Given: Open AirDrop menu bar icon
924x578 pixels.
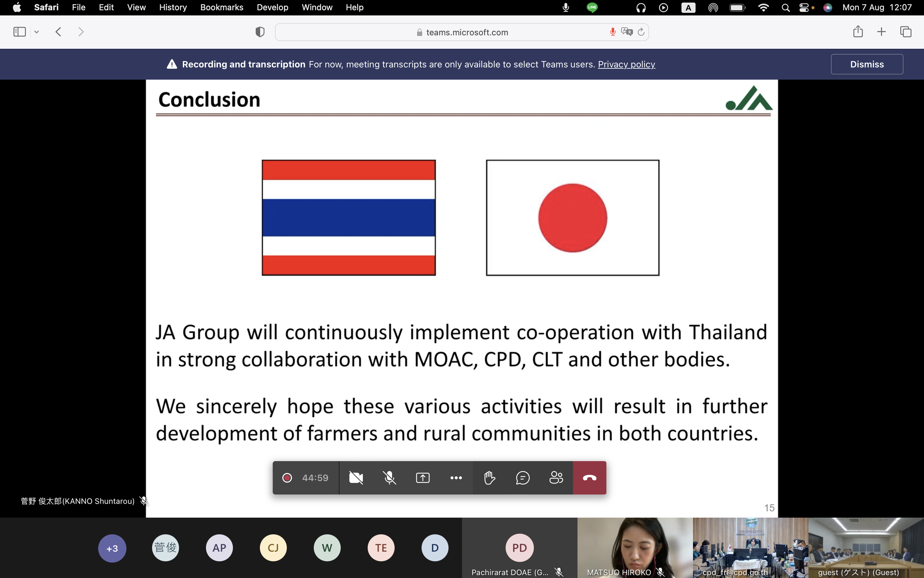Looking at the screenshot, I should (713, 7).
